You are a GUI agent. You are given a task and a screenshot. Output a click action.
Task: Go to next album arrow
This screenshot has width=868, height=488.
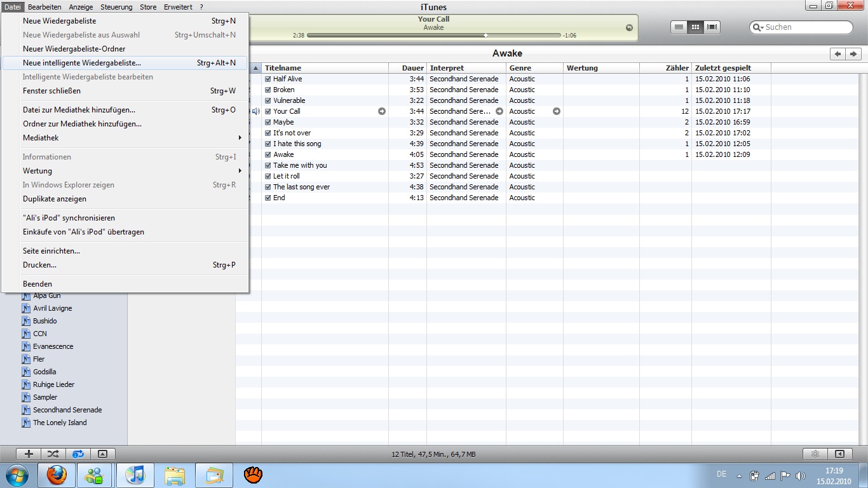(853, 54)
